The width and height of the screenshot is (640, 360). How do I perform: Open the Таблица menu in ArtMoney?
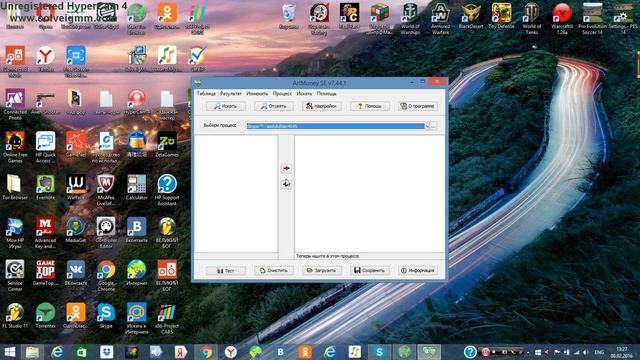pos(206,93)
